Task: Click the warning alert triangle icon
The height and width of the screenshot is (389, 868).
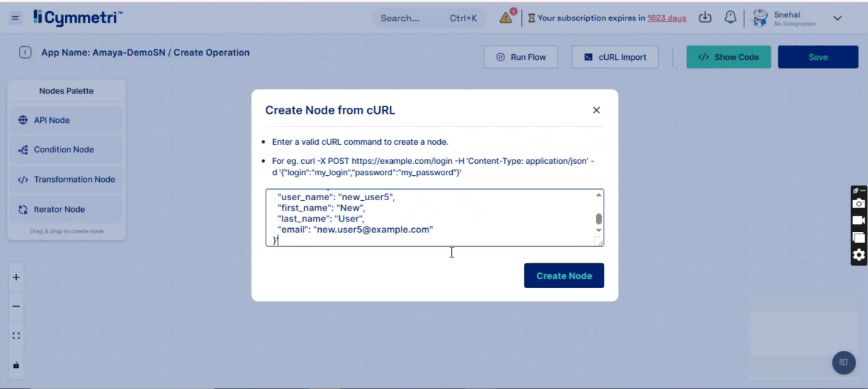Action: point(506,18)
